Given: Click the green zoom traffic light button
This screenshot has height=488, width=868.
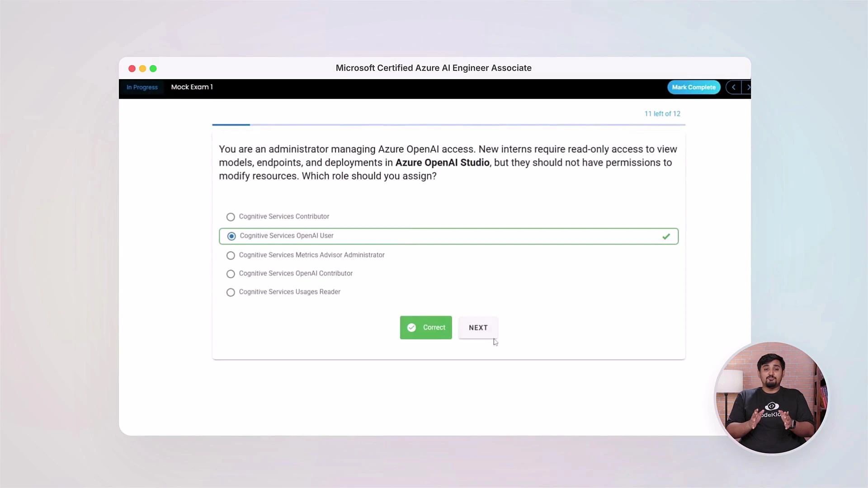Looking at the screenshot, I should (153, 68).
